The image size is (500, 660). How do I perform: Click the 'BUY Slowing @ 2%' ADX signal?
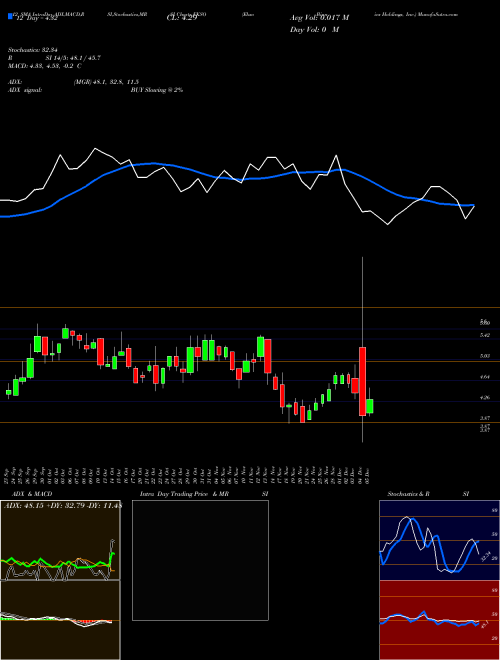tap(157, 90)
